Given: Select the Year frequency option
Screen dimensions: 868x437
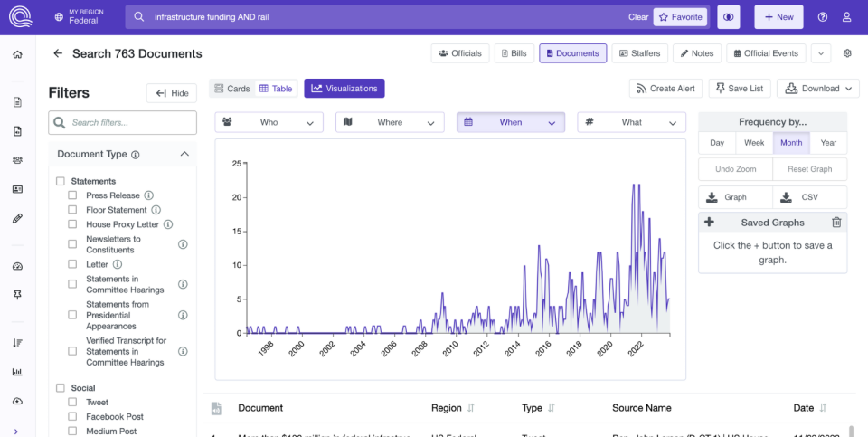Looking at the screenshot, I should point(828,143).
